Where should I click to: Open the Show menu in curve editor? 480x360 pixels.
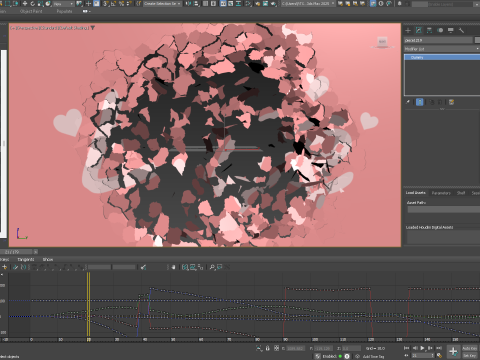point(48,259)
